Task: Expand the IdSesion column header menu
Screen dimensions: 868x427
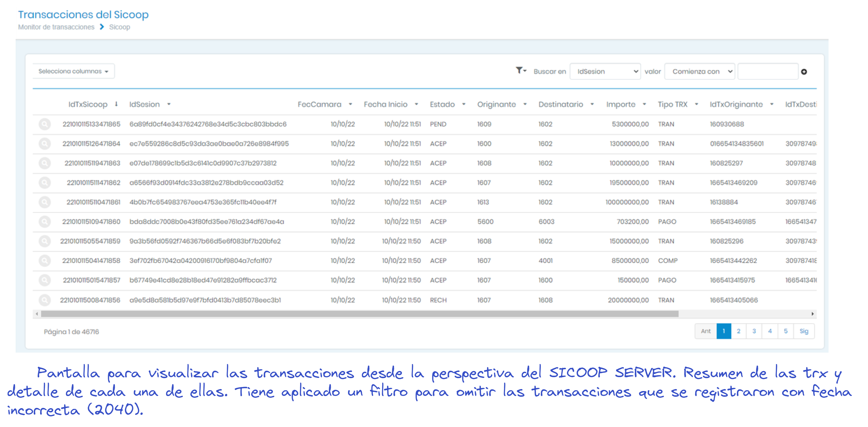Action: point(169,104)
